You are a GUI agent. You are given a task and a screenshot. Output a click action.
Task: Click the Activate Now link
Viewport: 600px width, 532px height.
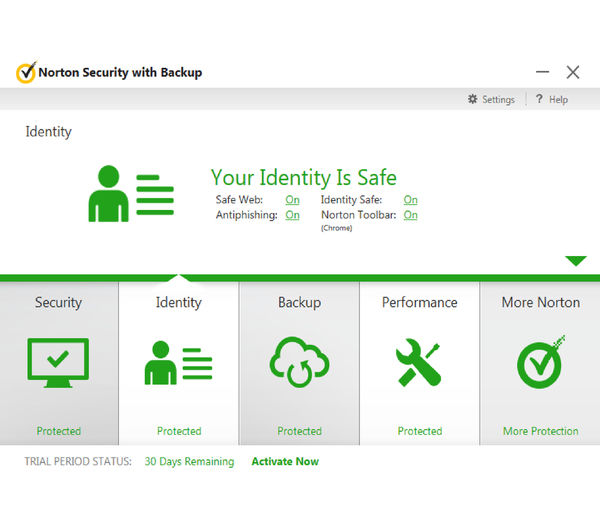coord(285,462)
